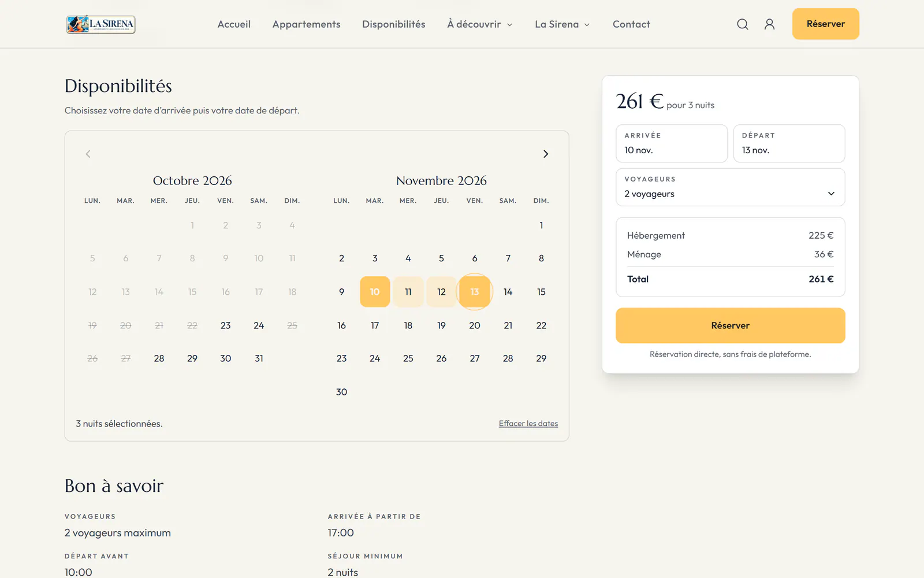Select the Arrivée date field
This screenshot has height=578, width=924.
point(672,143)
